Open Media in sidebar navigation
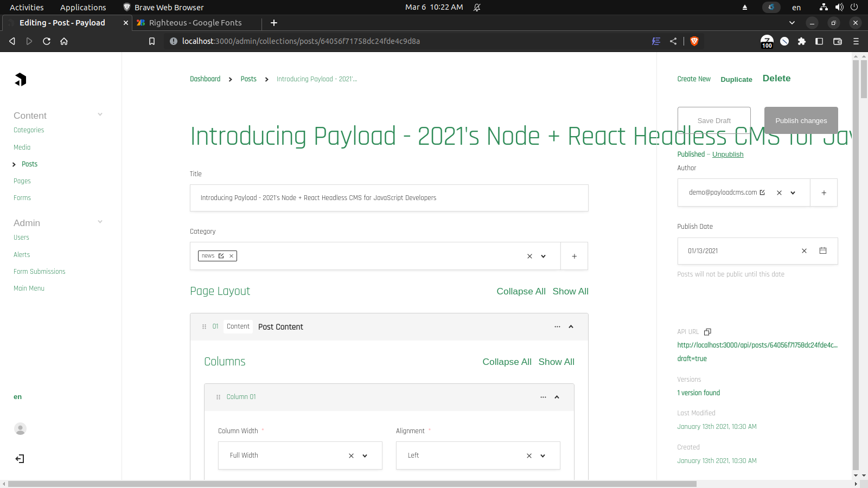The height and width of the screenshot is (488, 868). tap(22, 147)
